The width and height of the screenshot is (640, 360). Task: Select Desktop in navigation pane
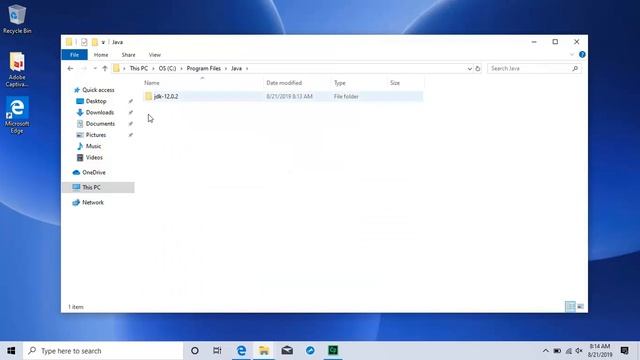coord(96,101)
